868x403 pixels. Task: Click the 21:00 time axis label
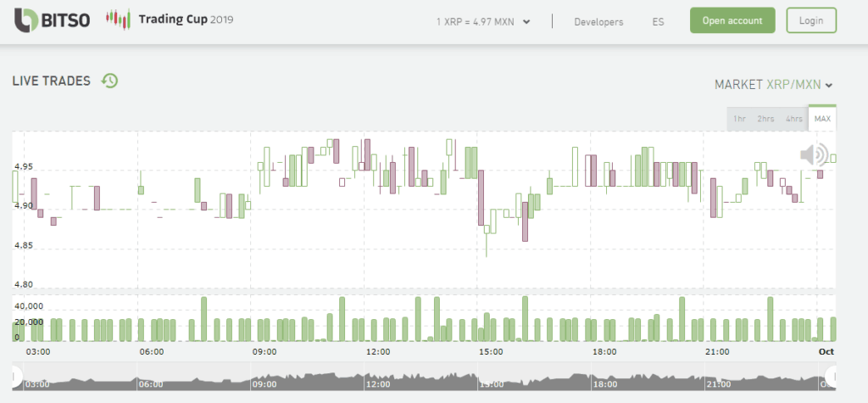pyautogui.click(x=717, y=351)
